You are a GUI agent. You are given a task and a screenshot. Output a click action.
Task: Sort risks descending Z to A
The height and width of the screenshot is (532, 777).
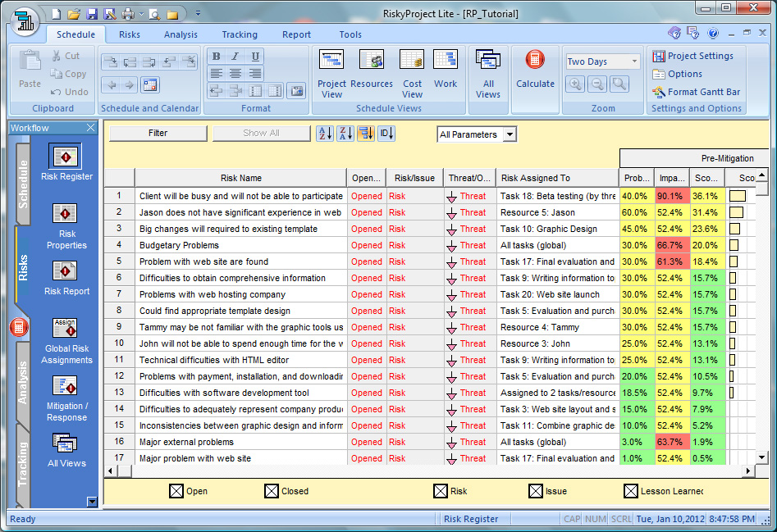(345, 133)
